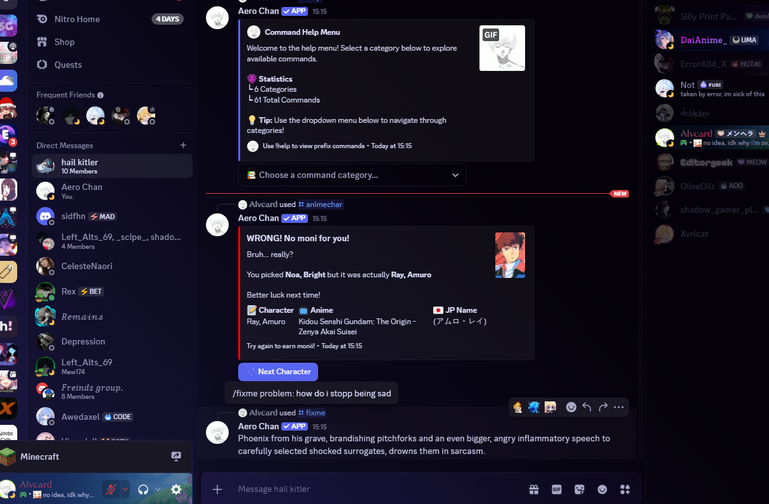Open the Quests page

[x=68, y=65]
